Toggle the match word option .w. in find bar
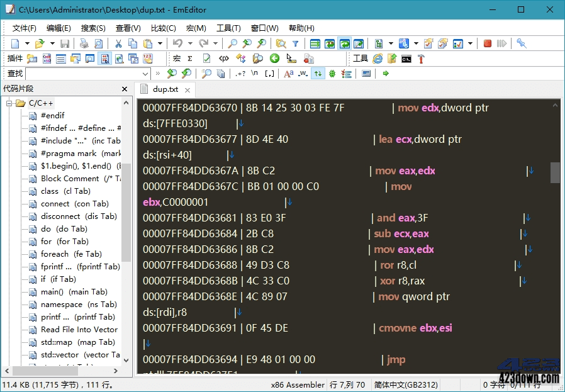This screenshot has width=565, height=392. [303, 74]
